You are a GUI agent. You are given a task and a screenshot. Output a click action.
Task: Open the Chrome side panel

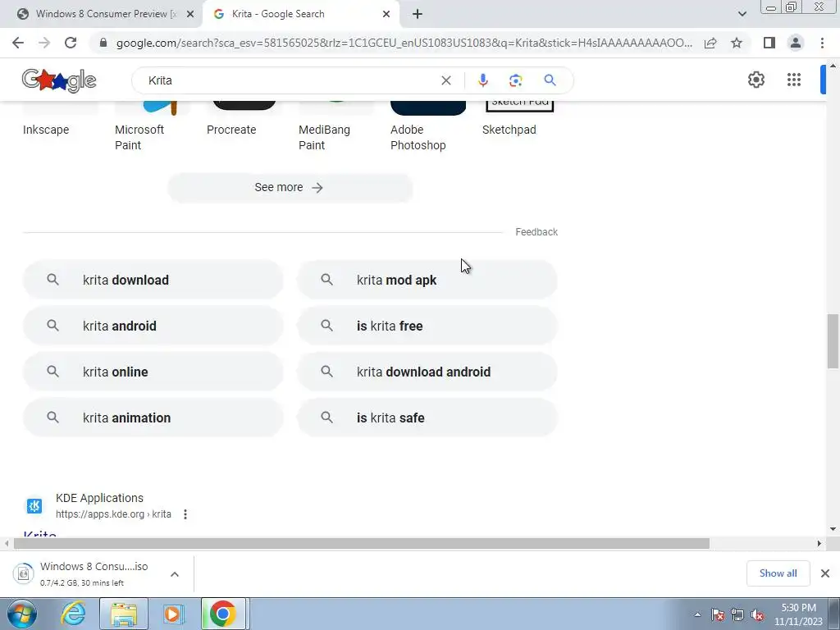pos(769,43)
